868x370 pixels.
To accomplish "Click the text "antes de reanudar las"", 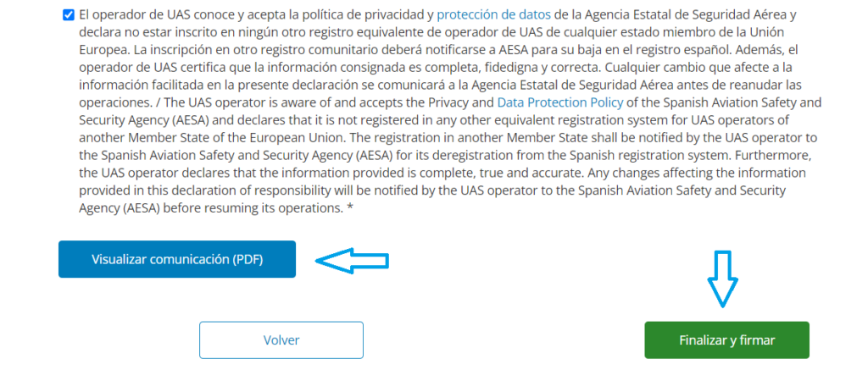I will point(726,85).
